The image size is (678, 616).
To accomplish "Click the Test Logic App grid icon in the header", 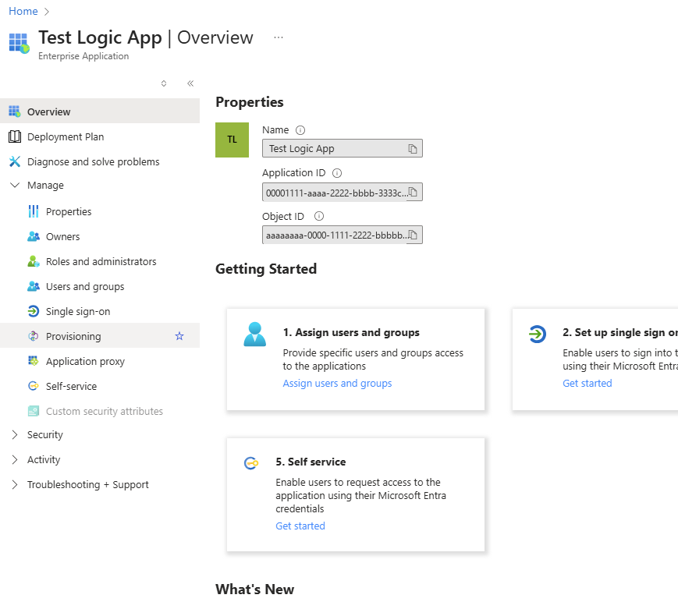I will click(x=20, y=43).
